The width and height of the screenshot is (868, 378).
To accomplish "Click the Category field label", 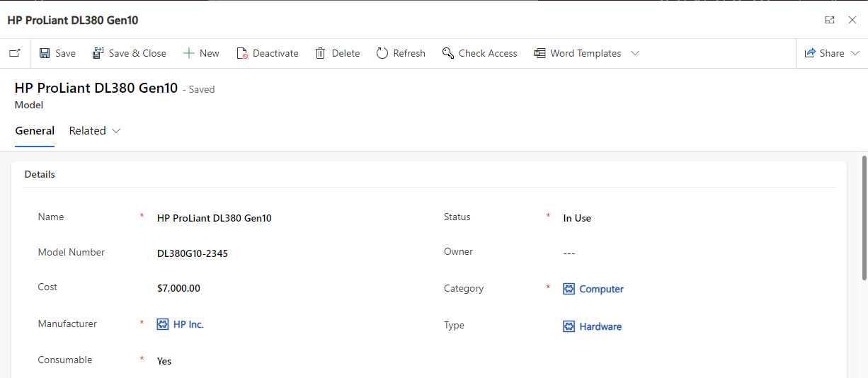I will point(464,288).
